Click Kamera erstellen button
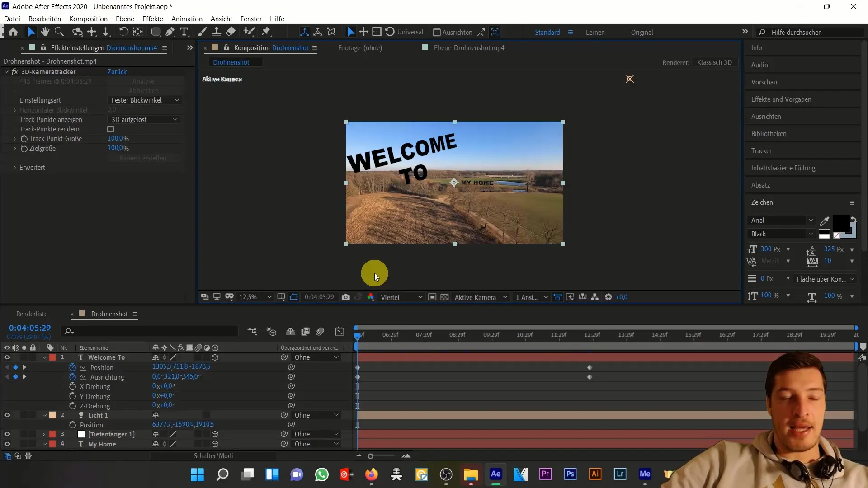The width and height of the screenshot is (868, 488). 143,158
